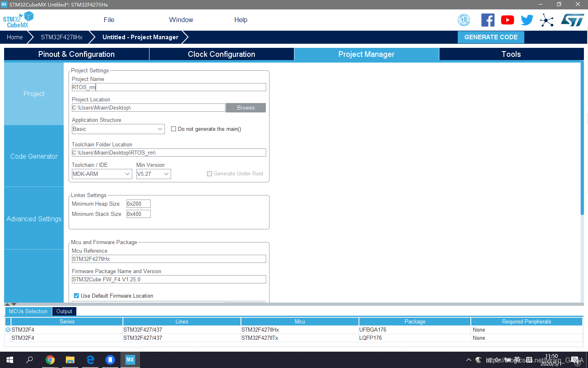Screen dimensions: 588x368
Task: Open Code Generator section in sidebar
Action: coord(34,156)
